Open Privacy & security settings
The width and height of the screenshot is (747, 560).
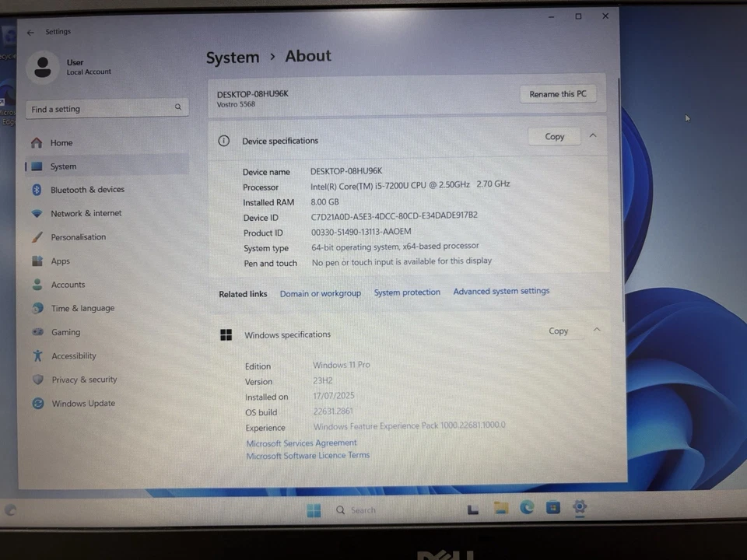click(x=83, y=379)
